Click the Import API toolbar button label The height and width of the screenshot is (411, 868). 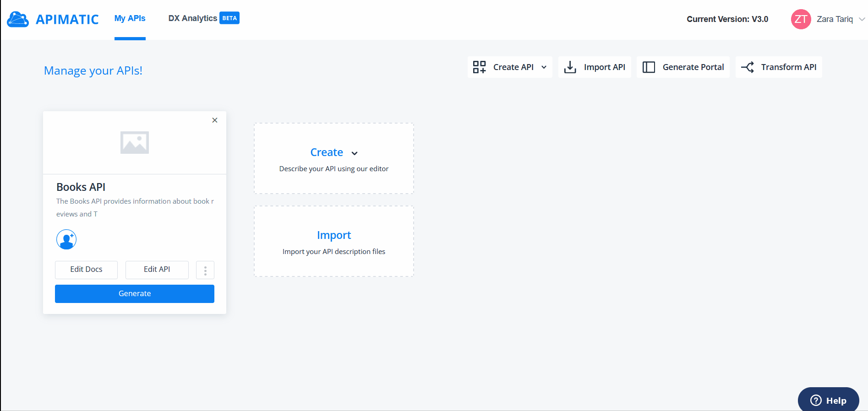click(604, 67)
